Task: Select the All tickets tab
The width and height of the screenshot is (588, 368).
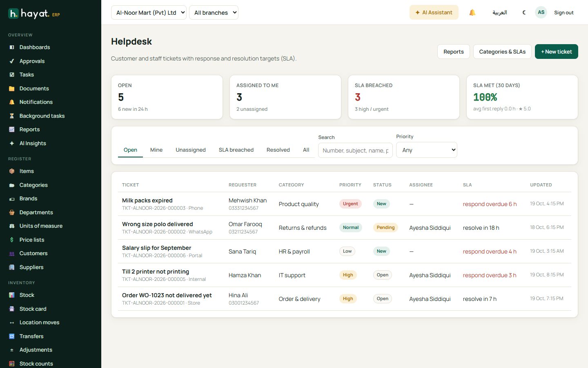Action: (x=306, y=150)
